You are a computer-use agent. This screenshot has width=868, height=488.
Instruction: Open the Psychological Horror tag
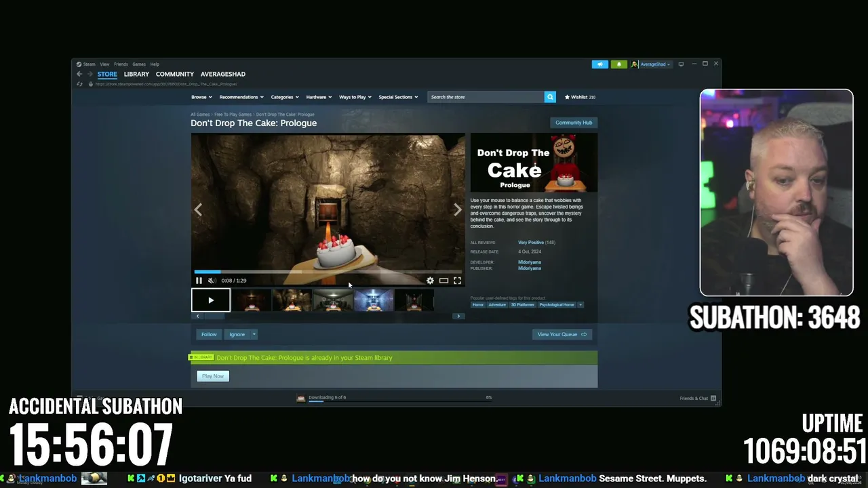point(557,304)
